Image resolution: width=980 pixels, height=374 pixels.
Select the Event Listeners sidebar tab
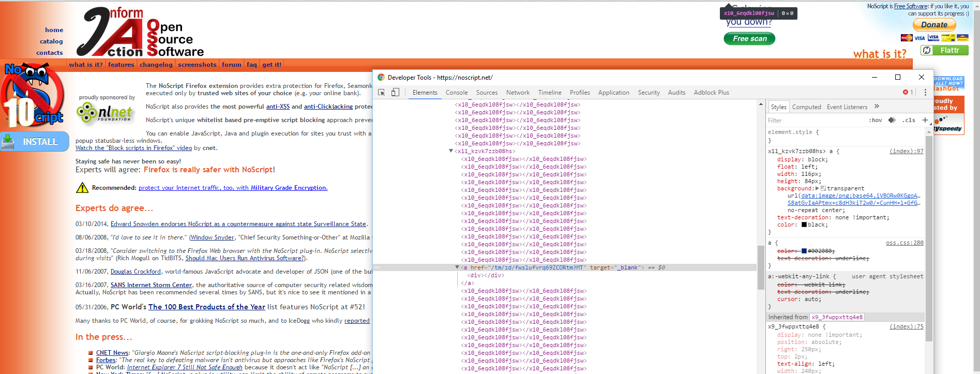coord(847,107)
